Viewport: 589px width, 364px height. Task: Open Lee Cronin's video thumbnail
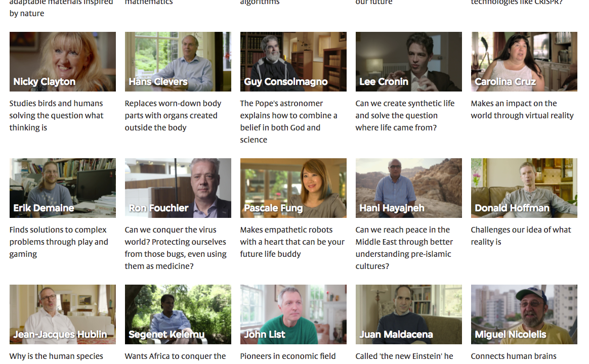pos(409,62)
